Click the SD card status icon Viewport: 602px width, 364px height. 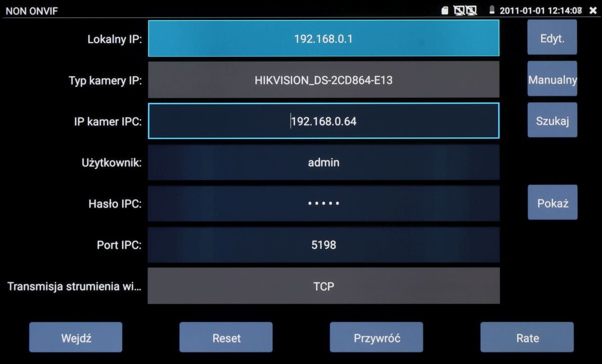point(444,10)
